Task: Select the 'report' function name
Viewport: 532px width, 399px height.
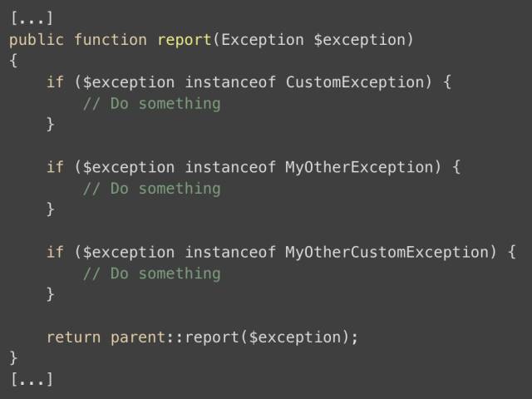Action: click(185, 41)
